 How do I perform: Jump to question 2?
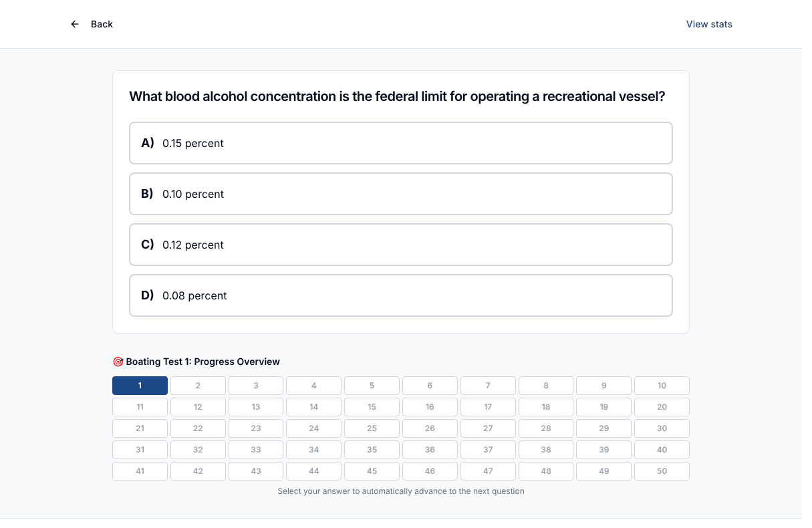(198, 386)
